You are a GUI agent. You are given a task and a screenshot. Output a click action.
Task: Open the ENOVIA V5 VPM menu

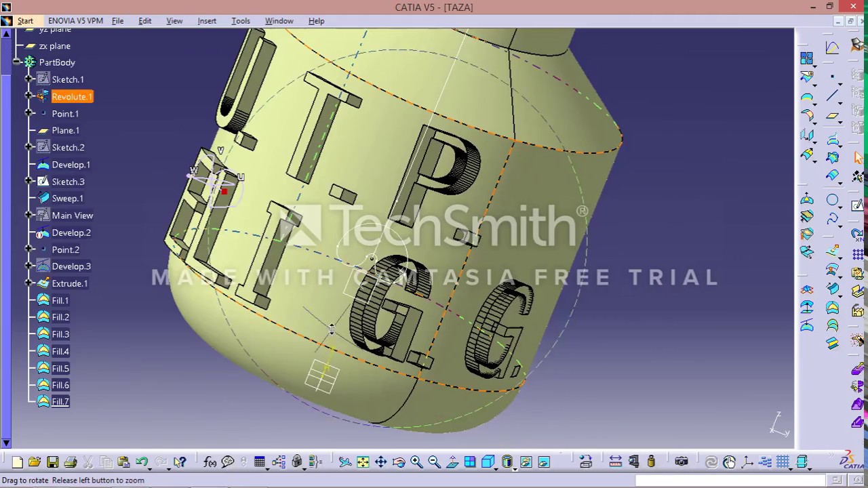point(75,21)
